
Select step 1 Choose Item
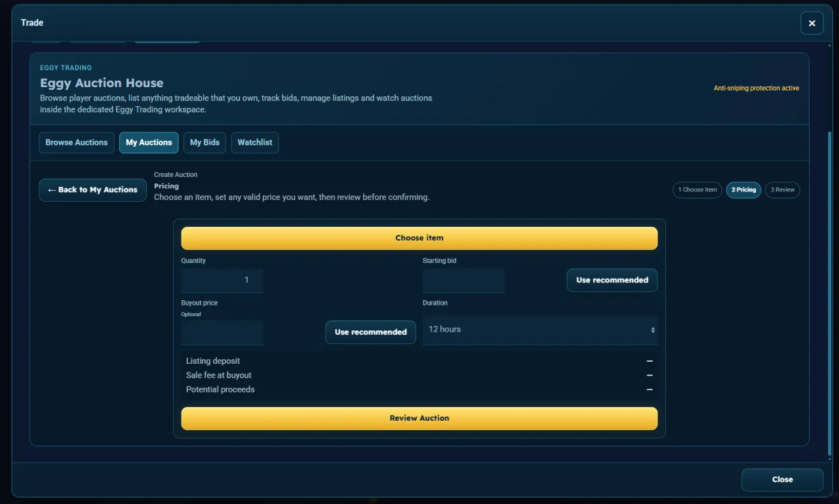click(697, 190)
